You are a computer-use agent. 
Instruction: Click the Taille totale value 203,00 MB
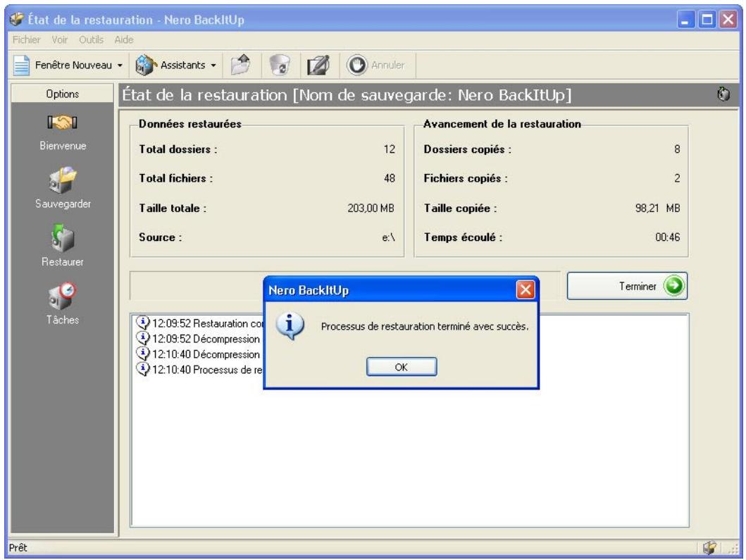coord(371,209)
